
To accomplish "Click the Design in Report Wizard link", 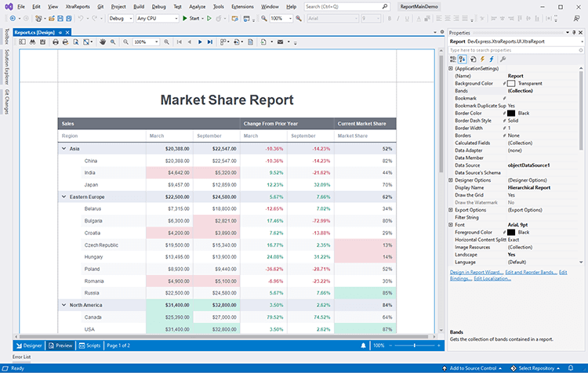I will click(476, 272).
